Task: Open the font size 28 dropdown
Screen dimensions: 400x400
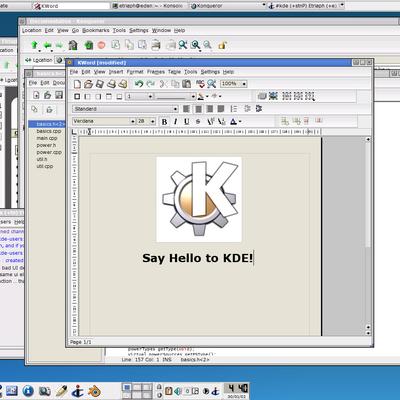Action: [x=146, y=121]
